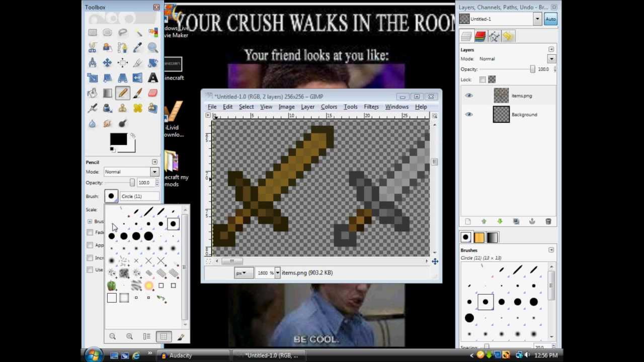Open the Colors menu
The width and height of the screenshot is (644, 362).
tap(329, 107)
